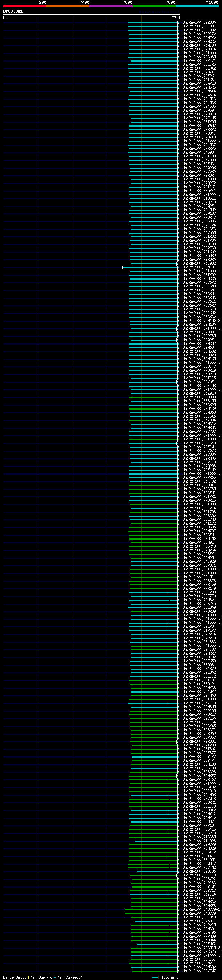
Task: Click the =100char. scale legend
Action: pos(165,977)
